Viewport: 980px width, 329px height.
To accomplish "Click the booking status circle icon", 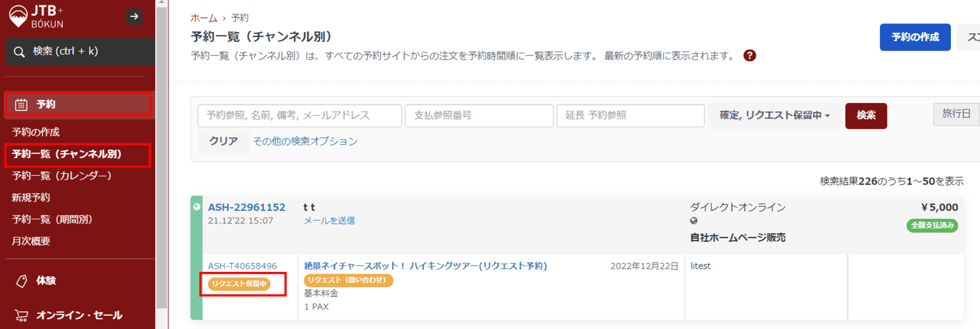I will (x=197, y=207).
